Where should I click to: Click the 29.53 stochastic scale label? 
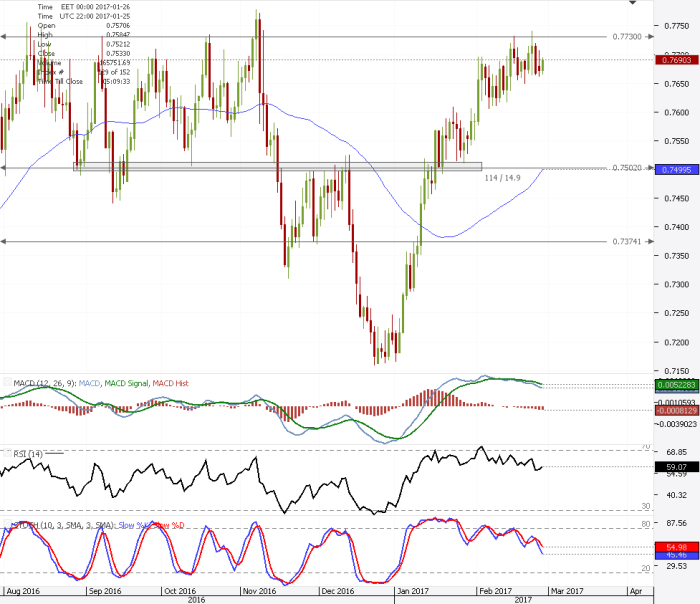pyautogui.click(x=677, y=566)
